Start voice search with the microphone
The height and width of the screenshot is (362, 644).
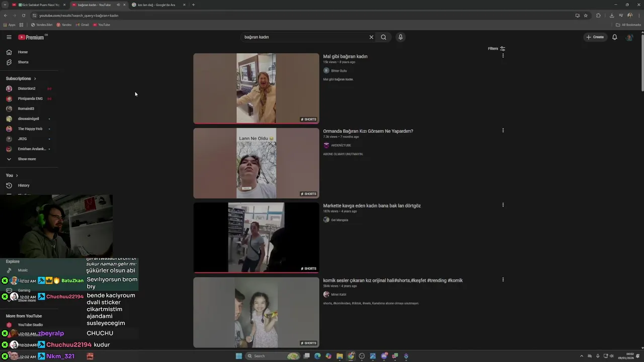pyautogui.click(x=400, y=37)
